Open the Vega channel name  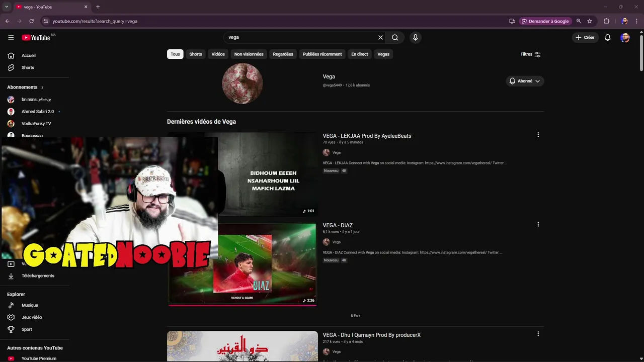click(x=329, y=76)
